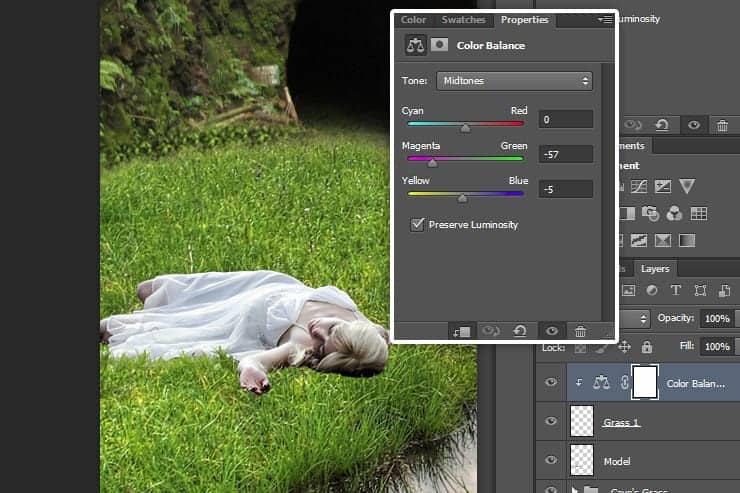
Task: Click the Opacity 100% field
Action: coord(717,318)
